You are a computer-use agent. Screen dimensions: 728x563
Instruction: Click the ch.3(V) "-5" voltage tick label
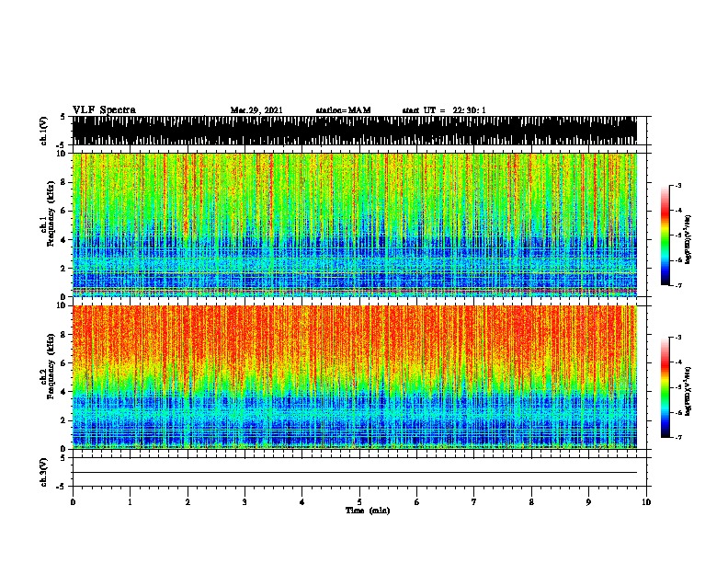[62, 487]
